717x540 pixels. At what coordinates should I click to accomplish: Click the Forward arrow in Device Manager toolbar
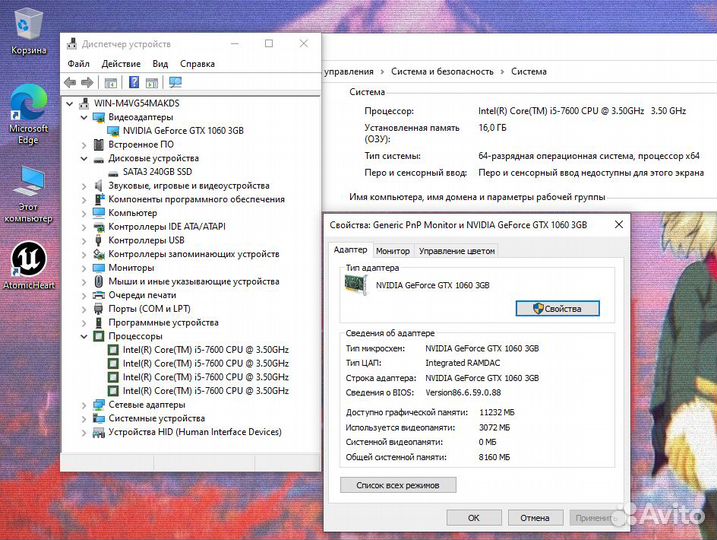coord(87,83)
